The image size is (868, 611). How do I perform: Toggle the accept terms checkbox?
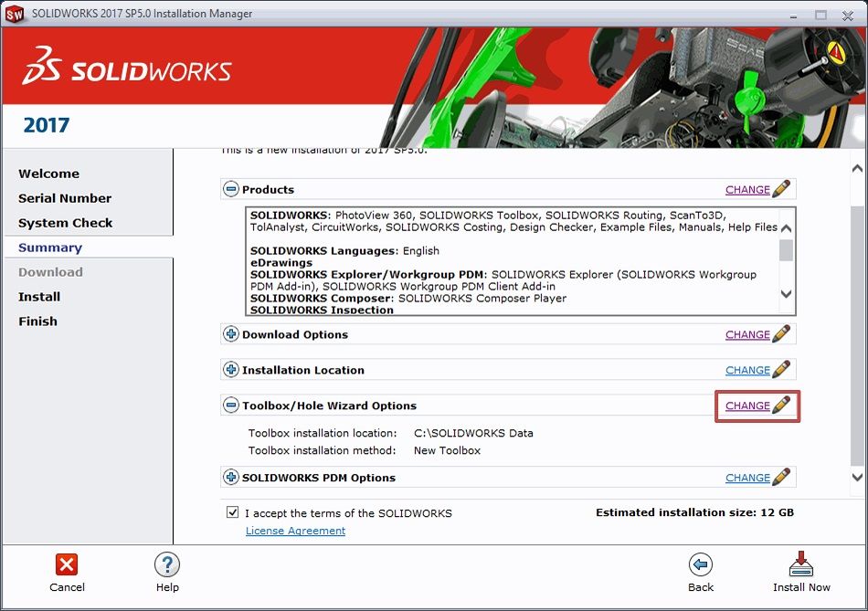[233, 512]
